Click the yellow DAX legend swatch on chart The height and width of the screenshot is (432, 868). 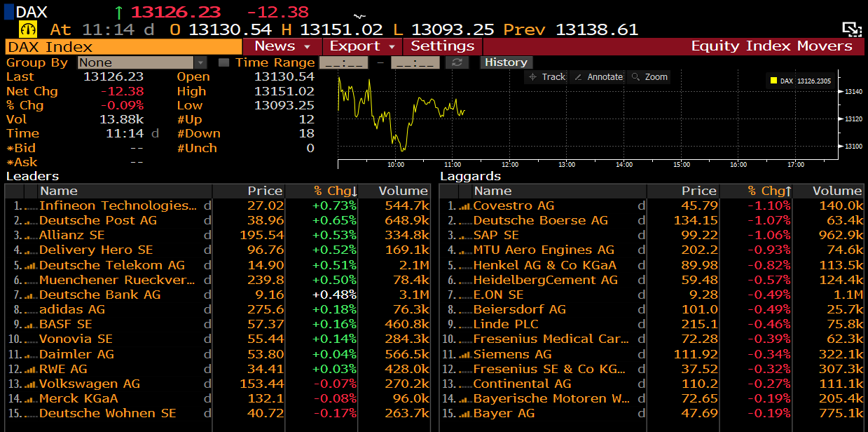click(x=773, y=81)
